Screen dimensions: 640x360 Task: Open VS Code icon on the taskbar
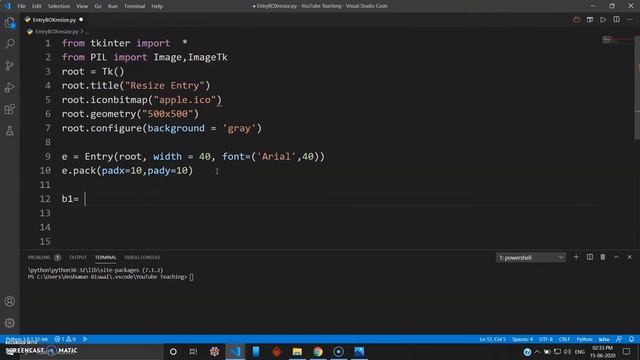pos(236,351)
